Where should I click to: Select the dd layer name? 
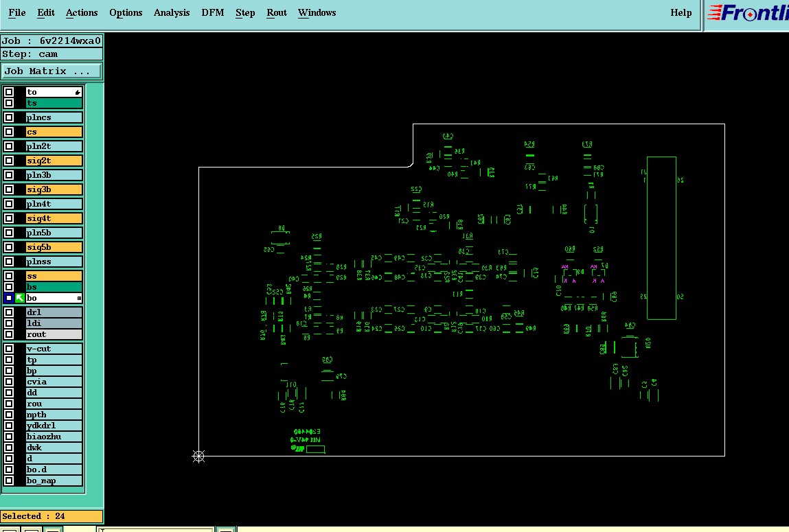[54, 393]
